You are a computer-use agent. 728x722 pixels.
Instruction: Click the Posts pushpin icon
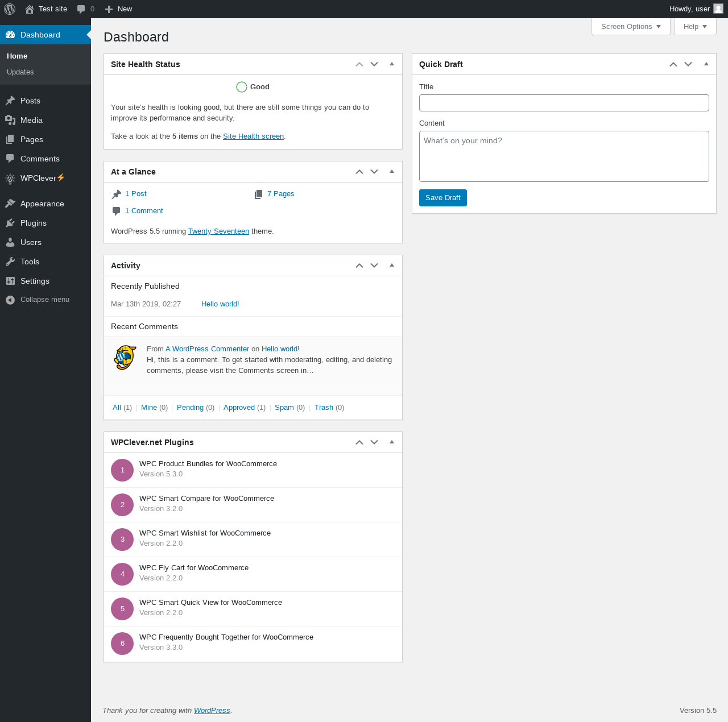click(10, 101)
